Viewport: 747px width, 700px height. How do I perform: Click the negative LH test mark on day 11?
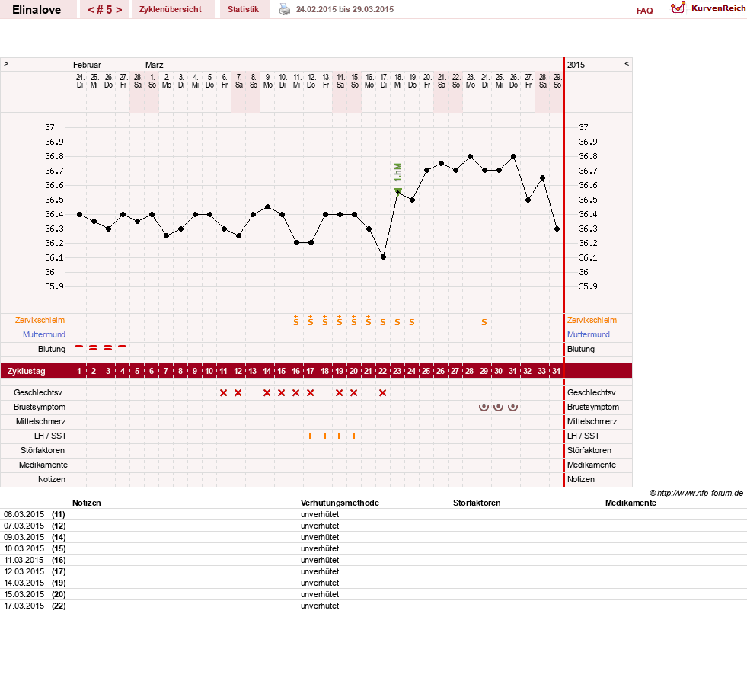(223, 436)
